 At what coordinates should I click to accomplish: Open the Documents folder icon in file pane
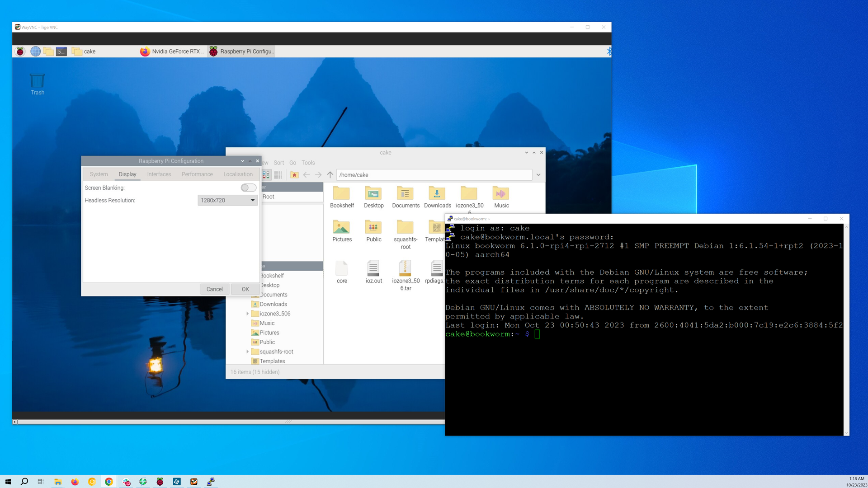coord(406,197)
